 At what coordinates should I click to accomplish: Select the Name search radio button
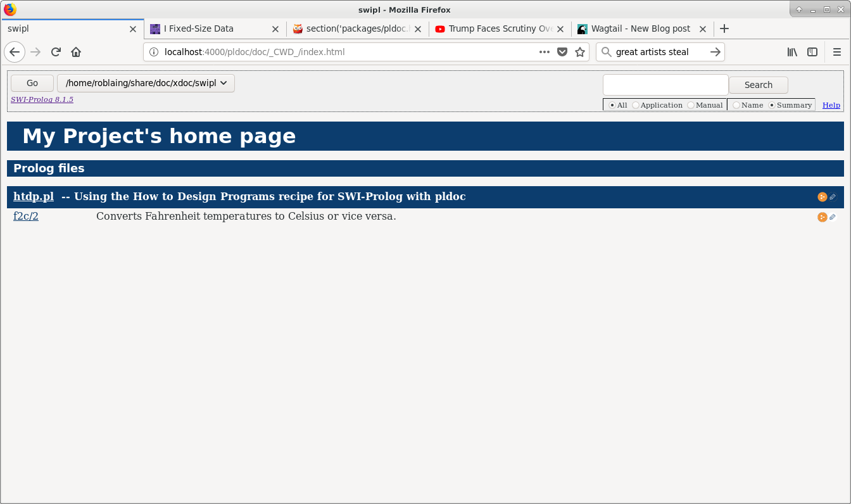coord(736,105)
